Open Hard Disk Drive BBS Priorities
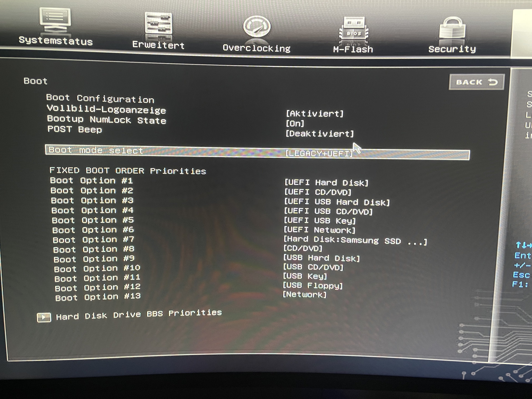532x399 pixels. [x=139, y=315]
